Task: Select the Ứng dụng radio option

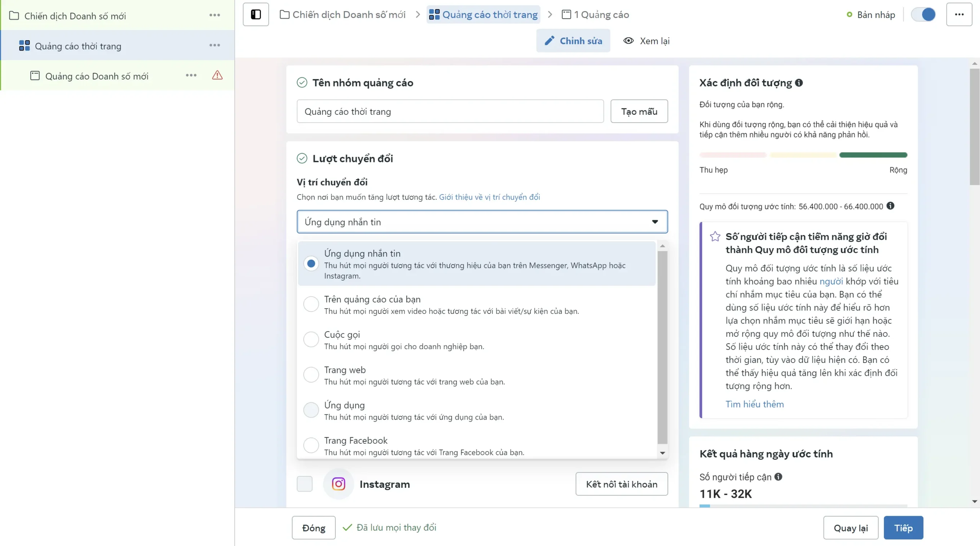Action: pos(311,410)
